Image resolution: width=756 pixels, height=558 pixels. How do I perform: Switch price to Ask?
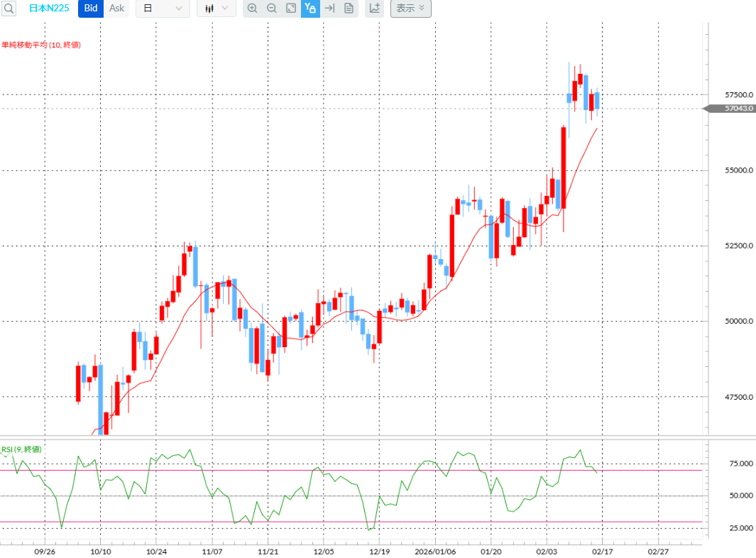coord(116,9)
